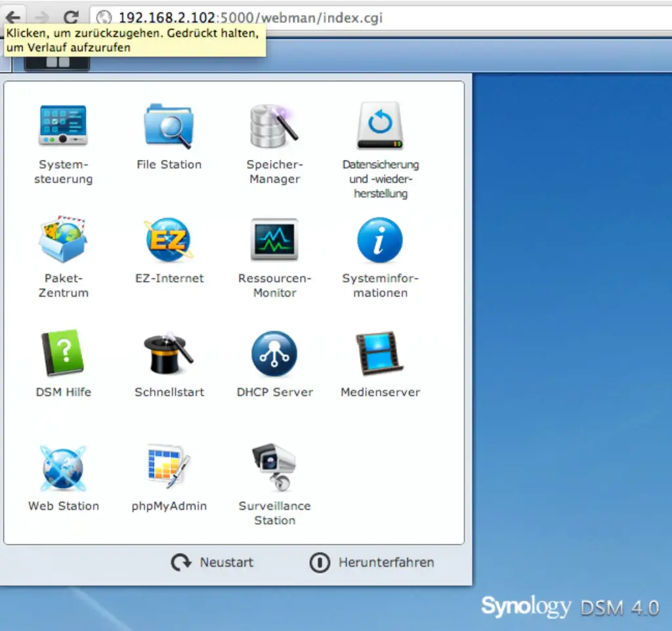Open the Systemsteuerung control panel icon
672x631 pixels.
[63, 125]
